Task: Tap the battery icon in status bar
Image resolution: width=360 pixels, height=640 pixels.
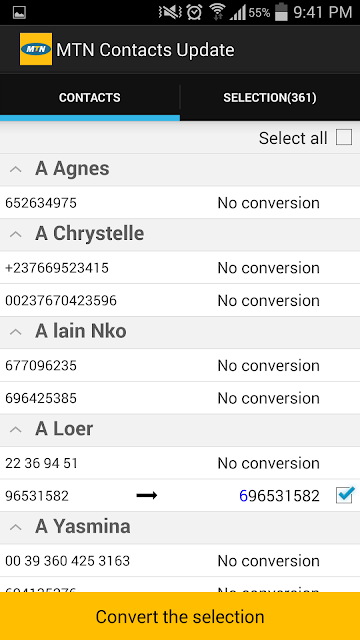Action: point(281,12)
